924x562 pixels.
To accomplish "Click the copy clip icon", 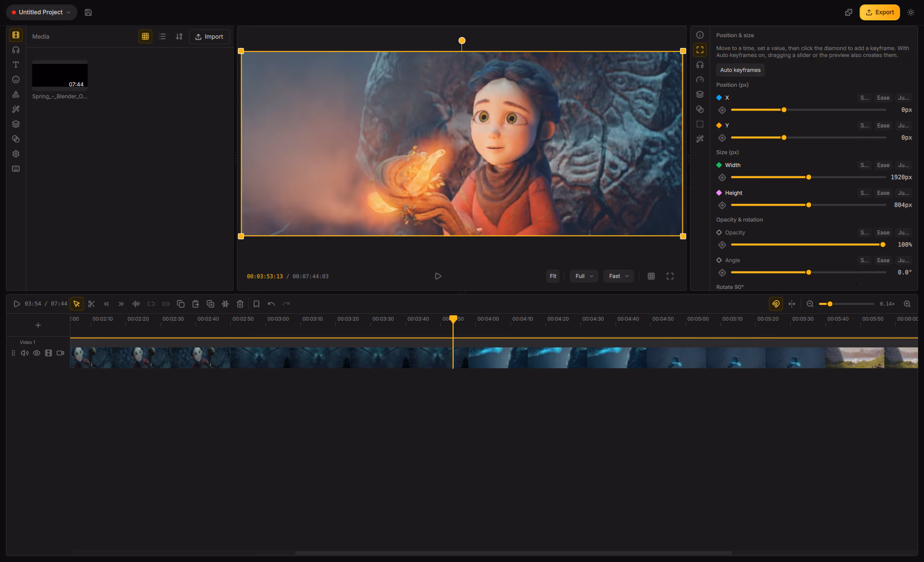I will (181, 304).
